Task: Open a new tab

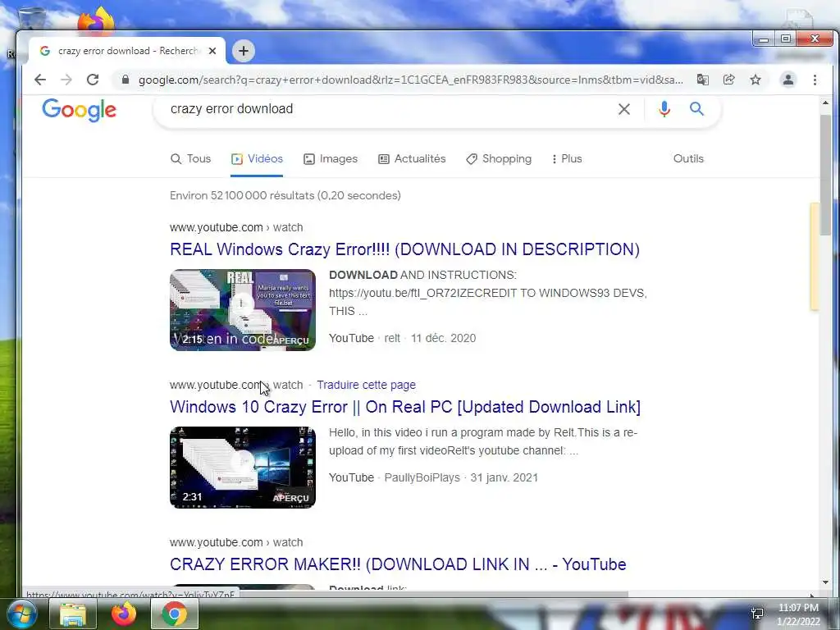Action: (x=243, y=51)
